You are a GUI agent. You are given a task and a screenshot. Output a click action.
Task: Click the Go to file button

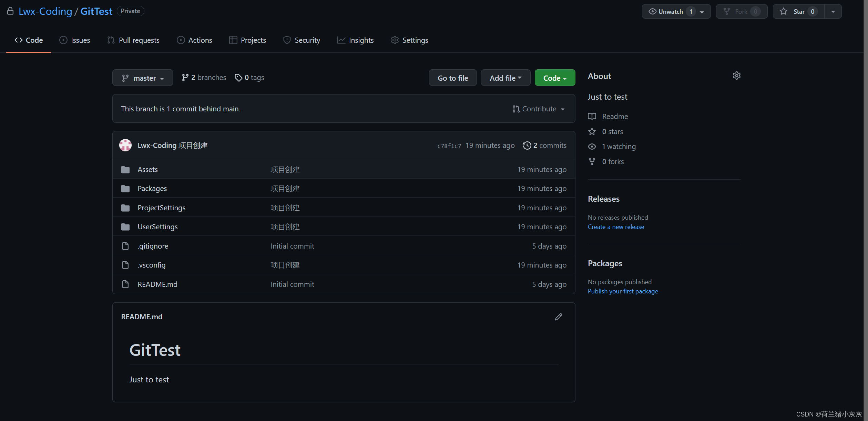[x=453, y=78]
